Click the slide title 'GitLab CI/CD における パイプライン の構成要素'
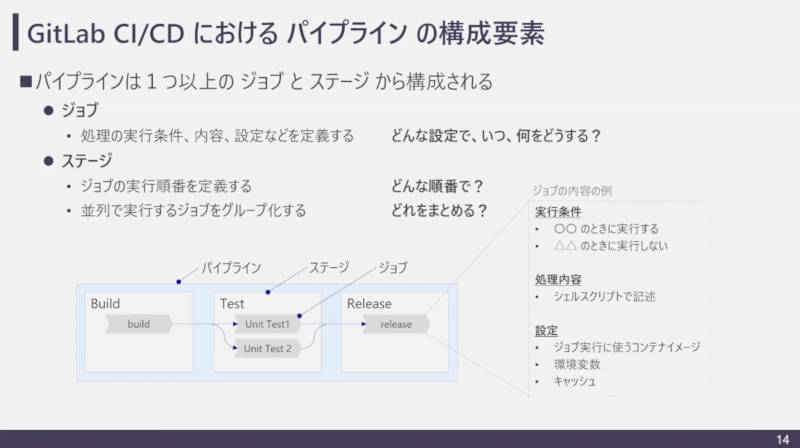This screenshot has width=800, height=448. [286, 33]
